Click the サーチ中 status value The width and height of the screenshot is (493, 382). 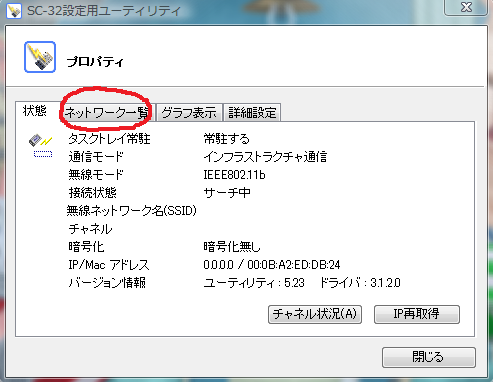pos(227,193)
